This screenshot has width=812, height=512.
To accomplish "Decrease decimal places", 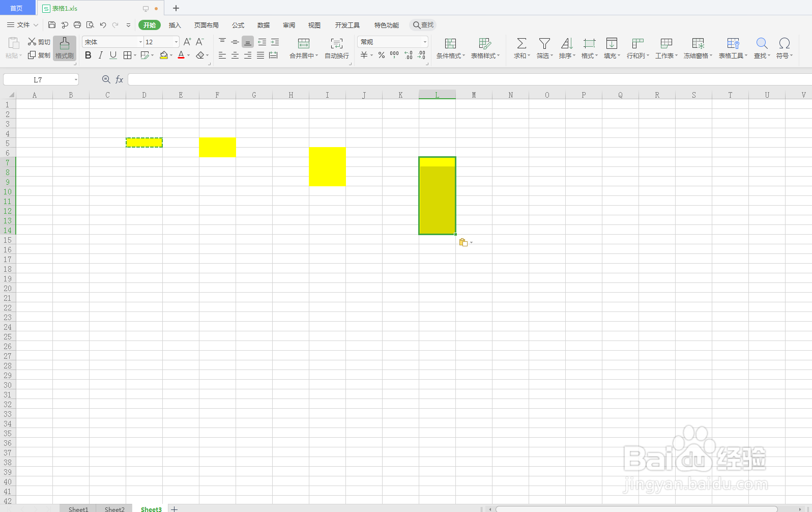I will coord(422,55).
